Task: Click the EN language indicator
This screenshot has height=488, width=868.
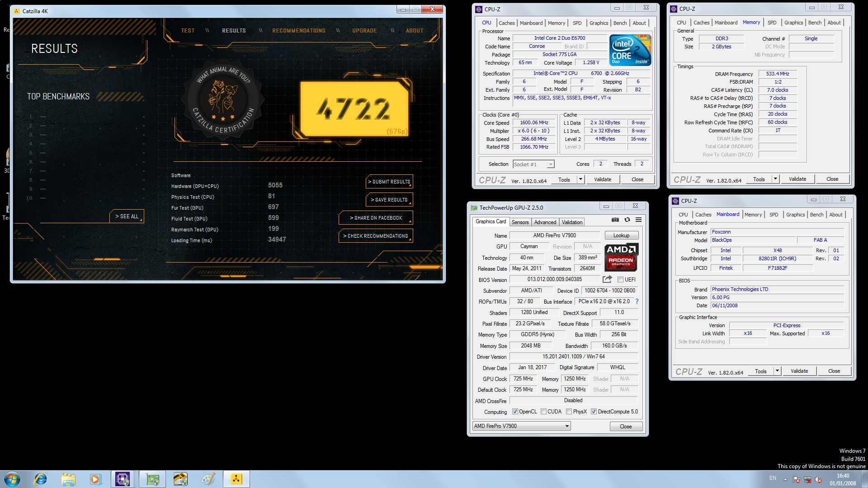Action: point(773,478)
